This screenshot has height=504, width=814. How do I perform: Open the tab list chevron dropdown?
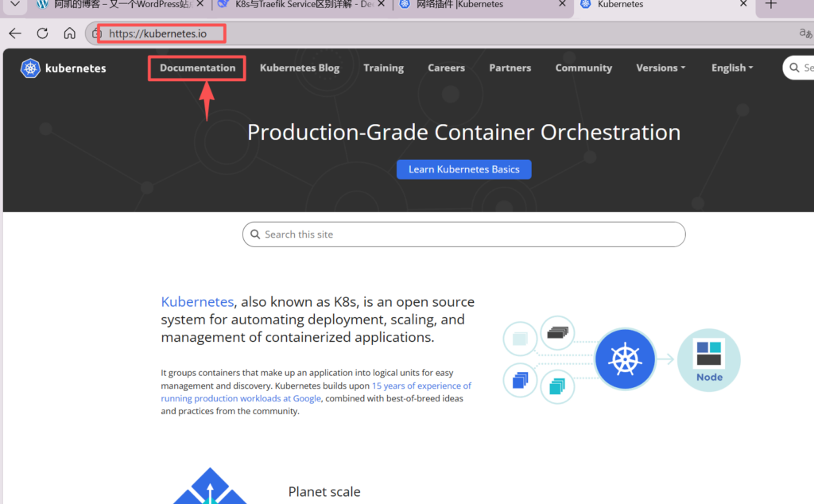[x=14, y=5]
